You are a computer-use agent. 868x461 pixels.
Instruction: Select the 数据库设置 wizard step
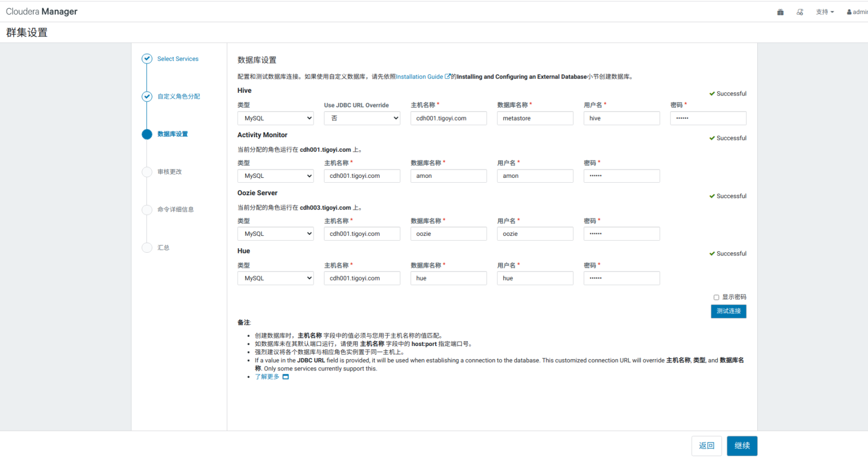173,134
